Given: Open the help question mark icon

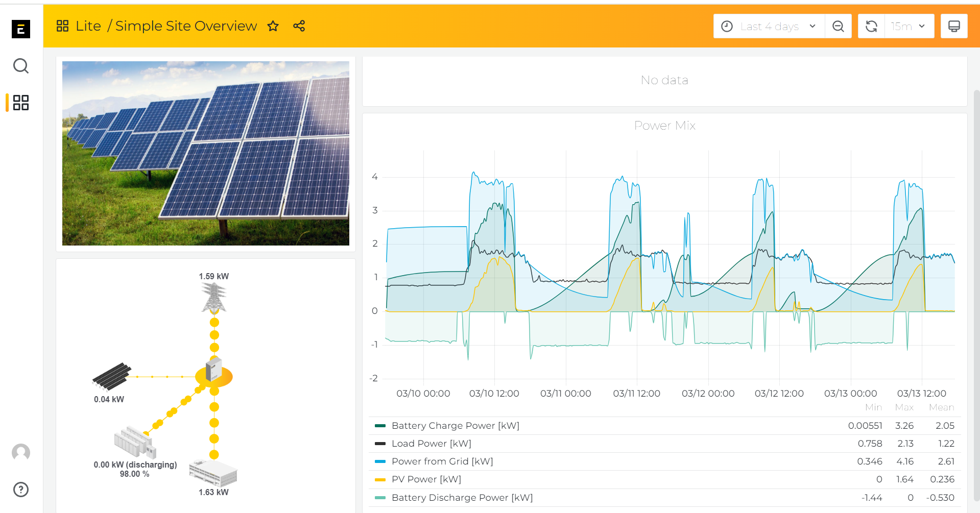Looking at the screenshot, I should click(21, 490).
